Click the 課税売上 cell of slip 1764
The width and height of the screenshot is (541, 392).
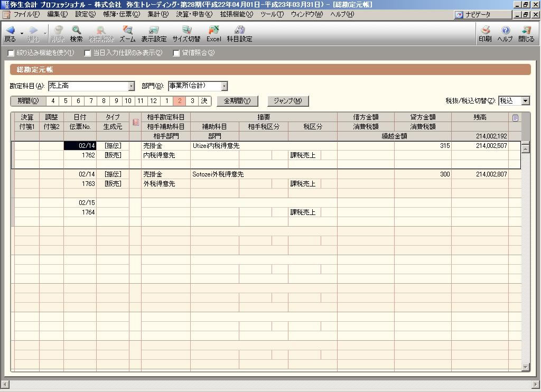(304, 212)
